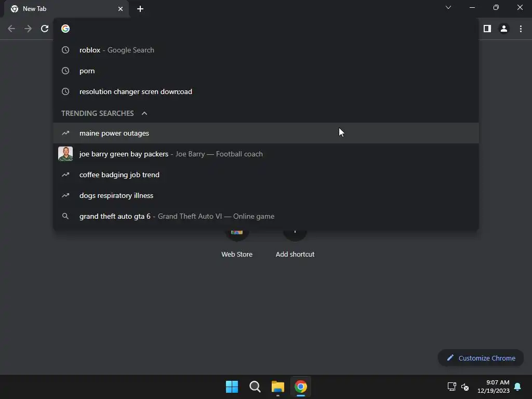This screenshot has height=399, width=532.
Task: Click magnifier icon beside gta 6 suggestion
Action: click(x=65, y=216)
